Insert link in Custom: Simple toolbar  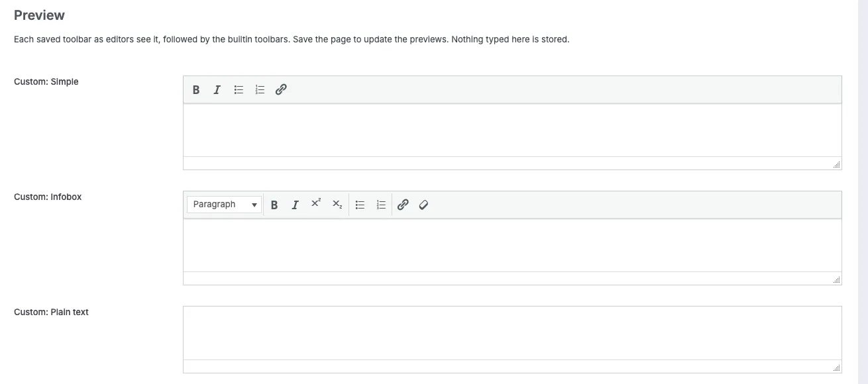tap(281, 90)
